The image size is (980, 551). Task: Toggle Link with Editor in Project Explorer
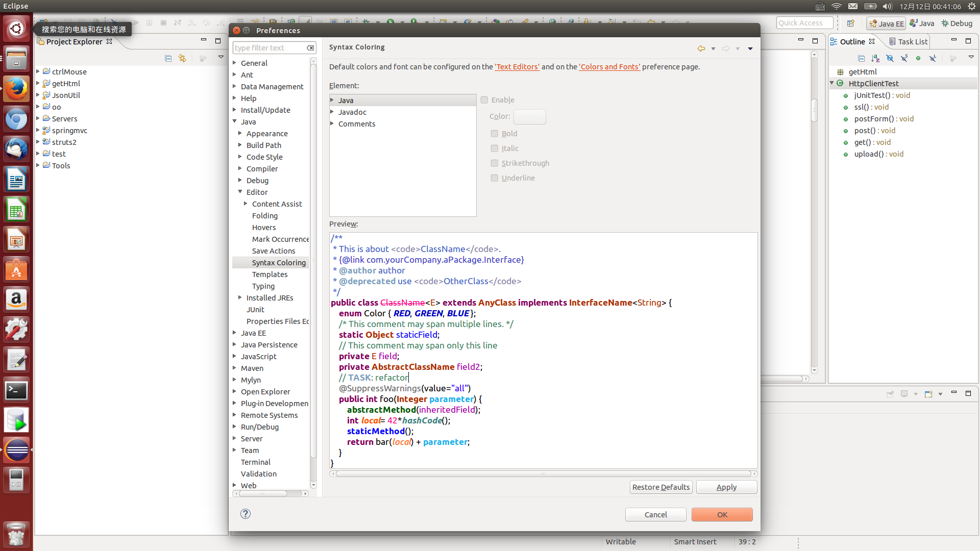point(182,58)
